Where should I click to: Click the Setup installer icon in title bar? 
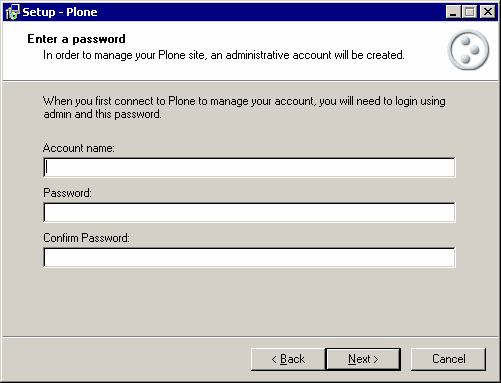(13, 12)
